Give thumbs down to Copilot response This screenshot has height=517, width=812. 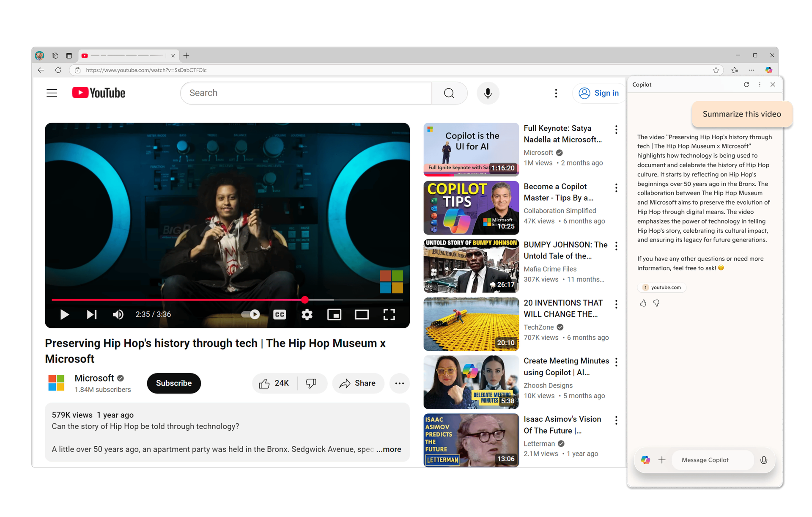[x=656, y=303]
